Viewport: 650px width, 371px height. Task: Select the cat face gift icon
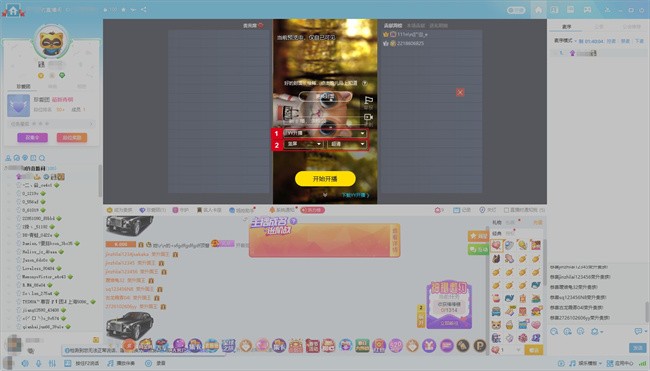496,325
